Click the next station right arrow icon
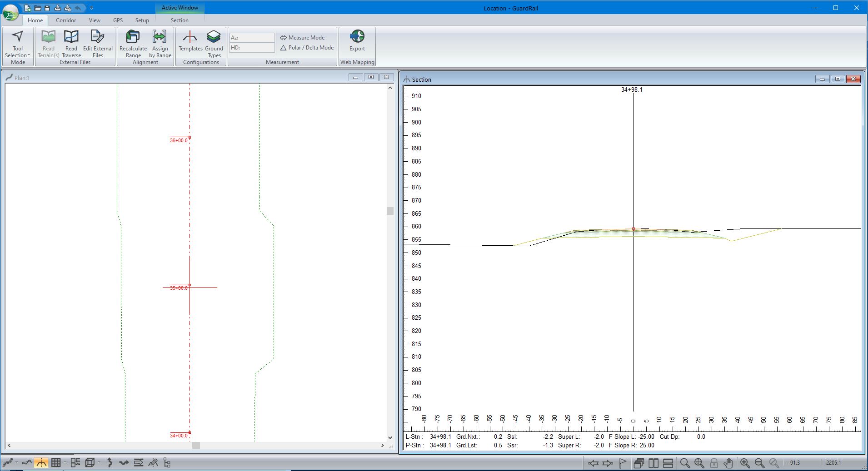 coord(608,463)
